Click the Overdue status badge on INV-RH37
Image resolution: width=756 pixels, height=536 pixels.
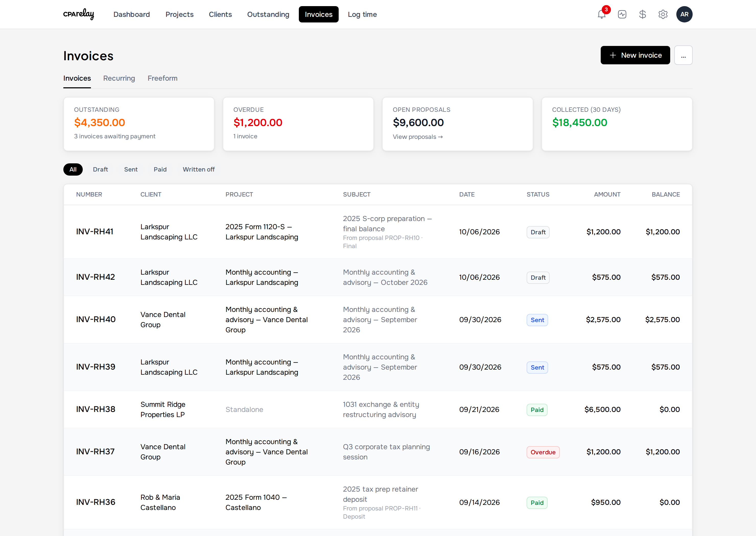(543, 452)
